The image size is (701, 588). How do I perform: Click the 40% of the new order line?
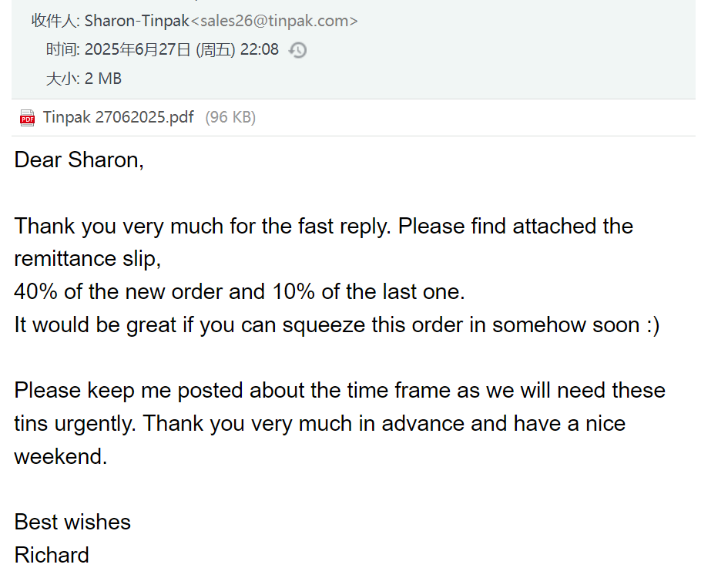[x=239, y=291]
